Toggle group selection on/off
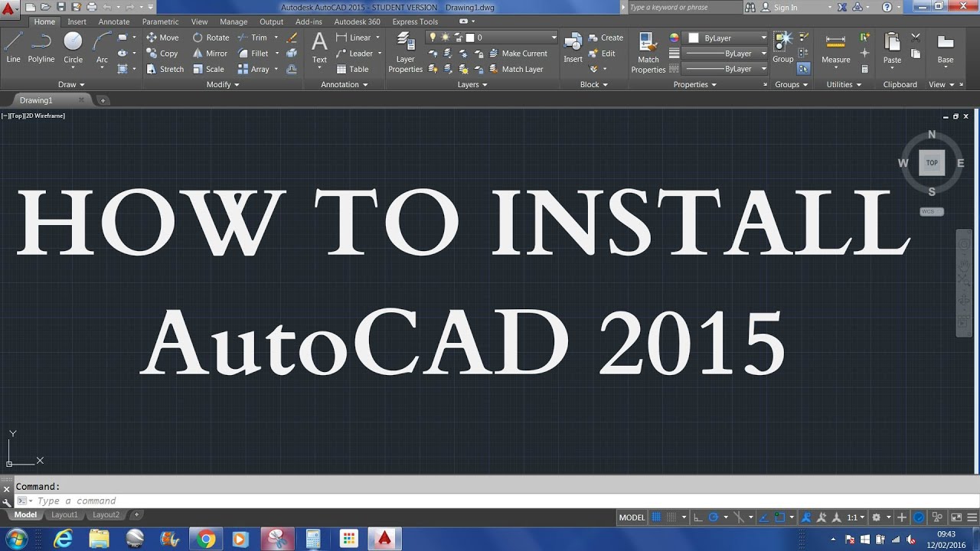 [x=802, y=68]
